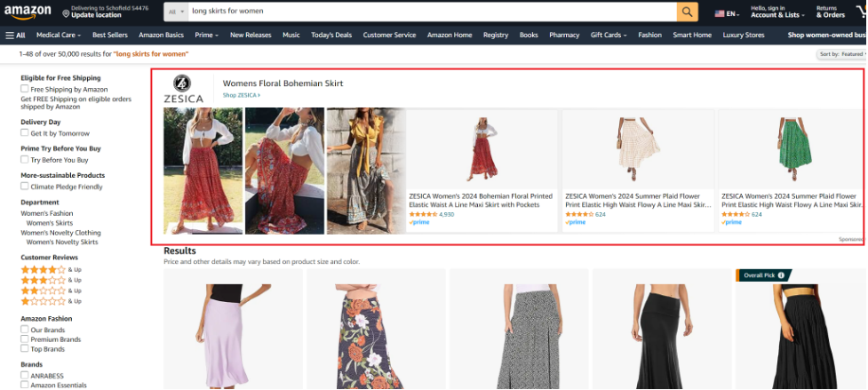Image resolution: width=868 pixels, height=390 pixels.
Task: Open Luxury Stores nav item
Action: [744, 35]
